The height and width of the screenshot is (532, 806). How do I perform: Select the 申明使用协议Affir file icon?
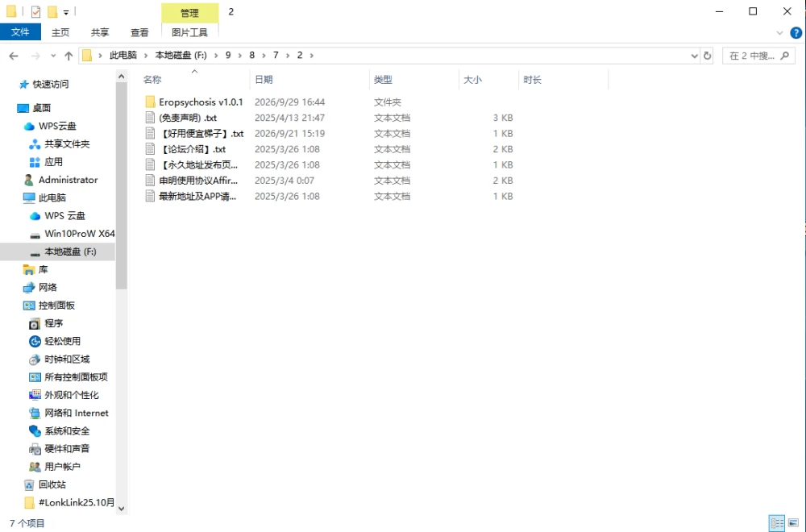pos(150,181)
